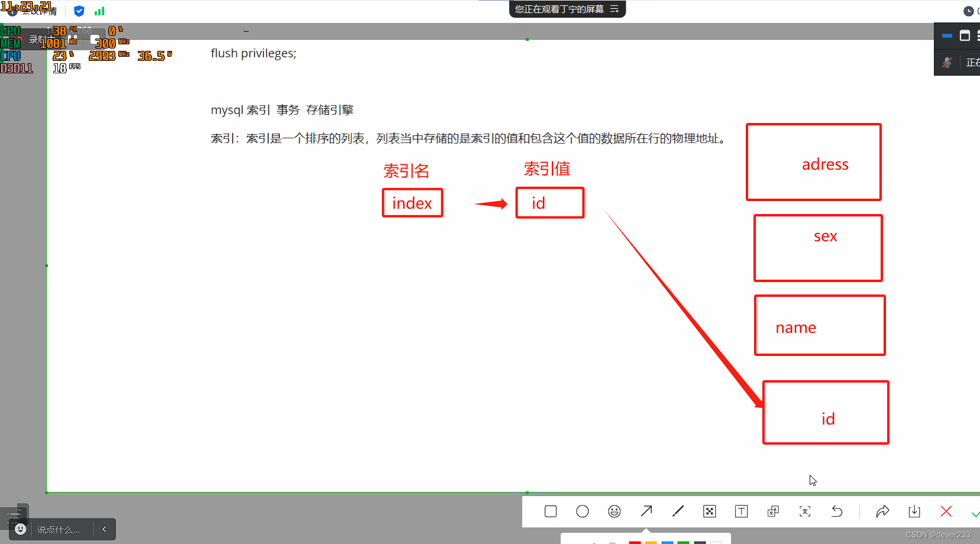Image resolution: width=980 pixels, height=544 pixels.
Task: Click the 'flush privileges;' text
Action: 254,53
